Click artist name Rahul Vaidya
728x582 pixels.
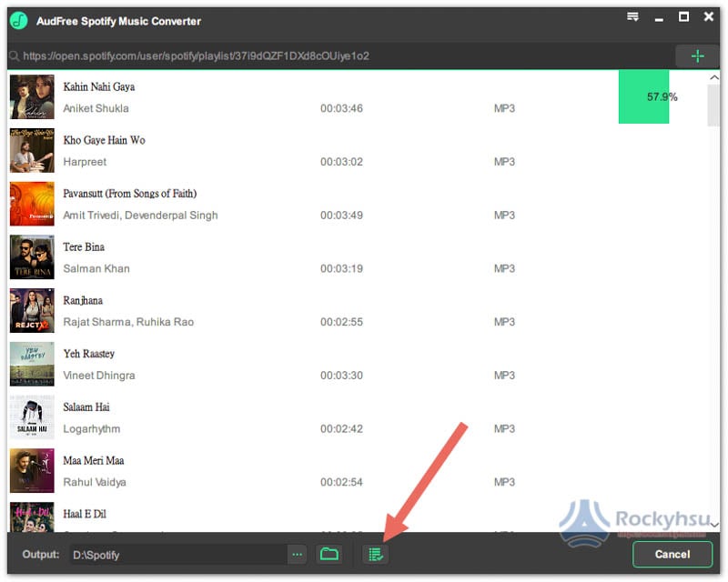pos(95,482)
